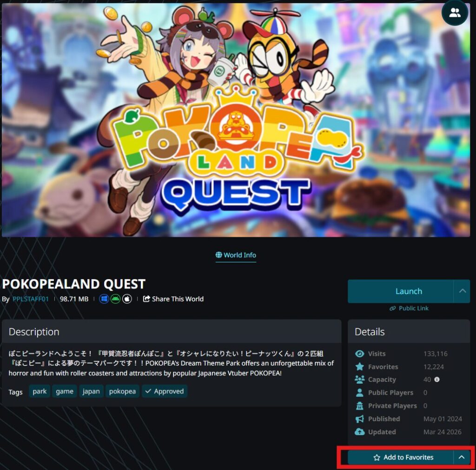
Task: Expand the Add to Favorites chevron
Action: (x=462, y=457)
